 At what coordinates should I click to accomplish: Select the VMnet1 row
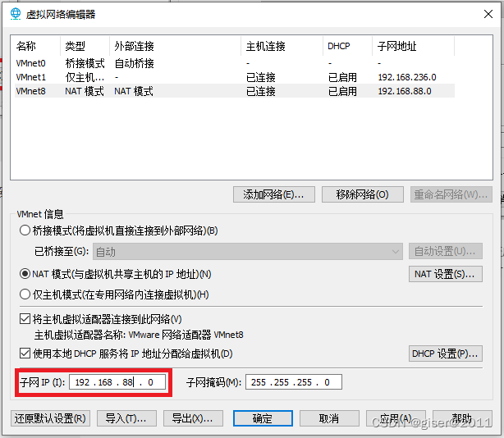coord(235,77)
